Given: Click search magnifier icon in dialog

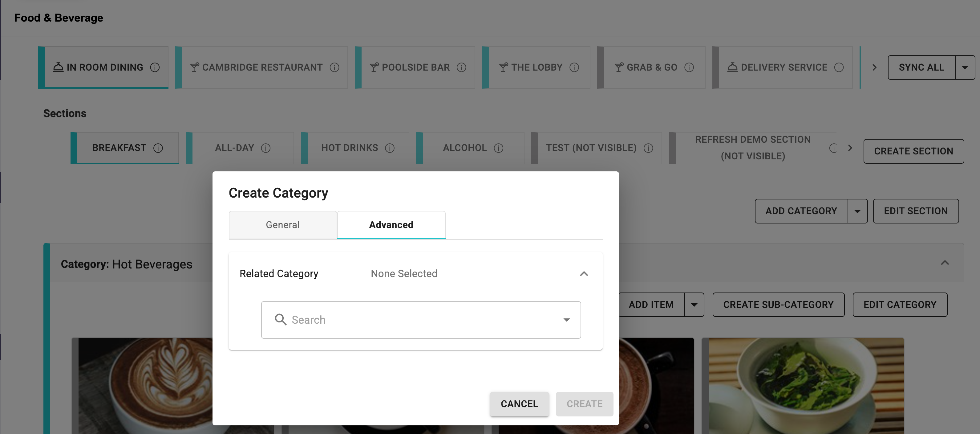Looking at the screenshot, I should 280,319.
